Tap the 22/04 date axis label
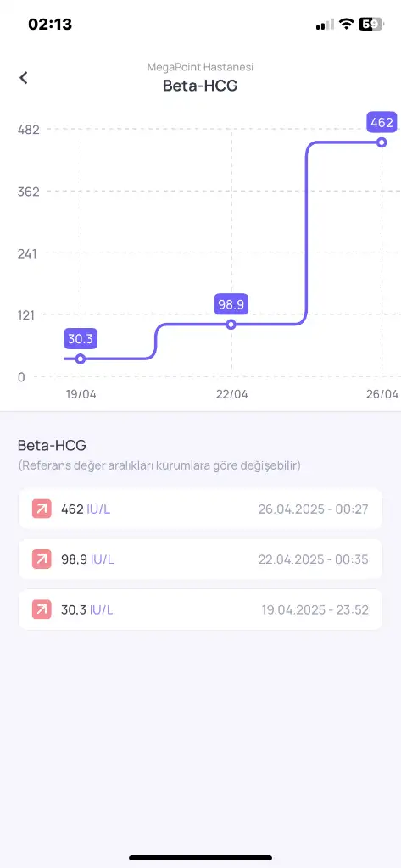 pos(231,394)
